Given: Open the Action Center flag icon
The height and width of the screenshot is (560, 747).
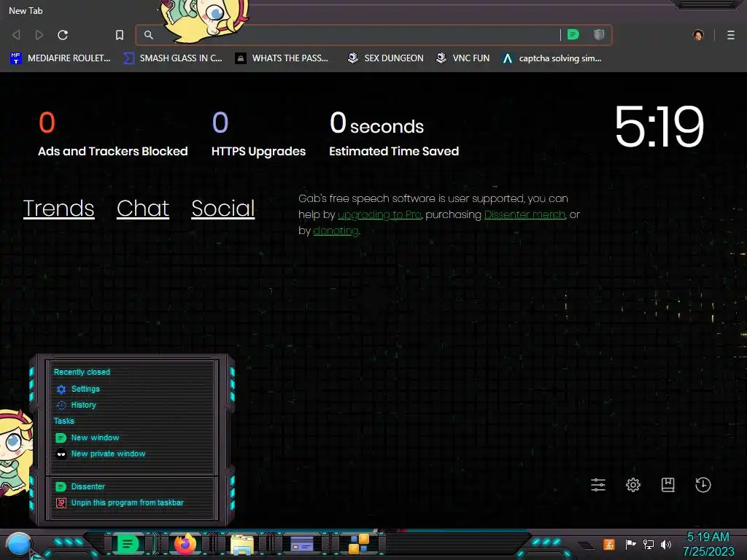Looking at the screenshot, I should tap(631, 544).
